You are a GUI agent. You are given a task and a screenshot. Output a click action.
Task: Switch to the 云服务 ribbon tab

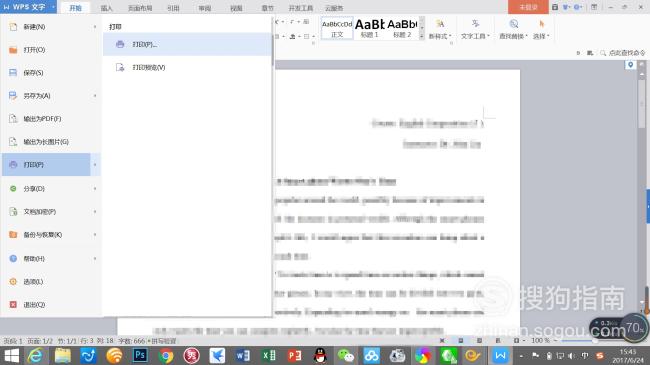click(x=334, y=8)
